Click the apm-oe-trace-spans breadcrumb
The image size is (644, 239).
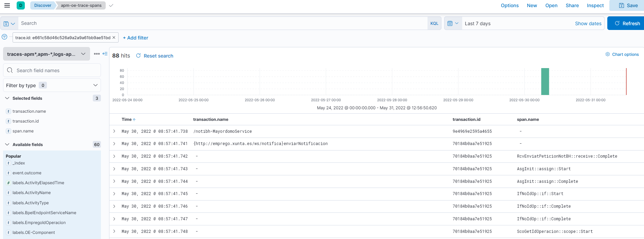click(x=81, y=5)
